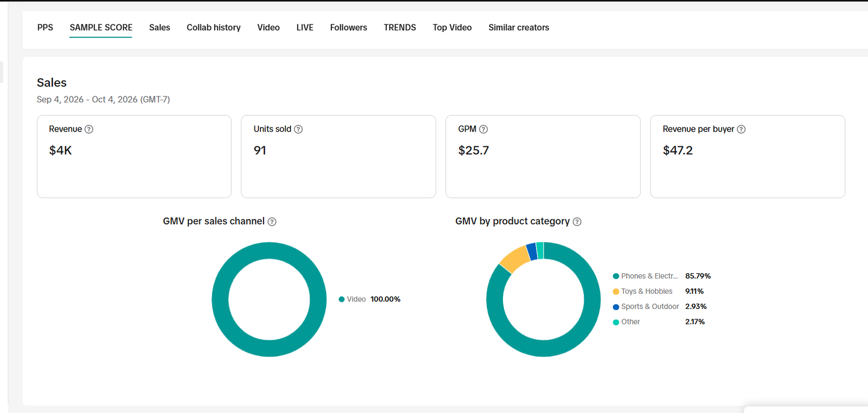The width and height of the screenshot is (868, 413).
Task: Click the GPM info icon
Action: click(483, 130)
